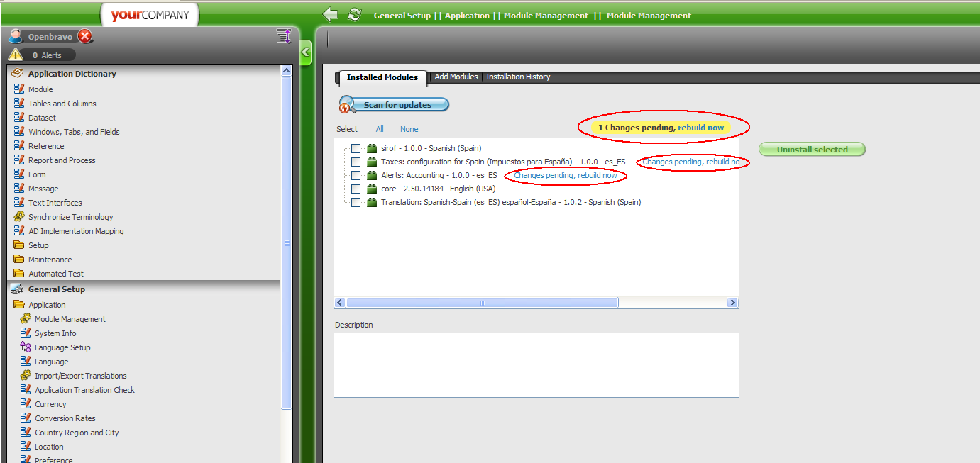980x463 pixels.
Task: Click the red logout X icon
Action: (85, 36)
